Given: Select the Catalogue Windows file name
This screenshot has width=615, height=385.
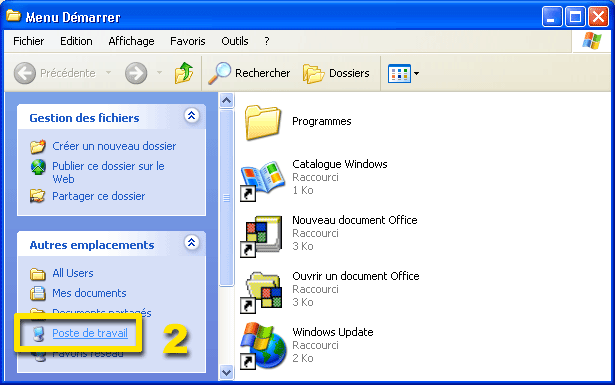Looking at the screenshot, I should [x=340, y=164].
